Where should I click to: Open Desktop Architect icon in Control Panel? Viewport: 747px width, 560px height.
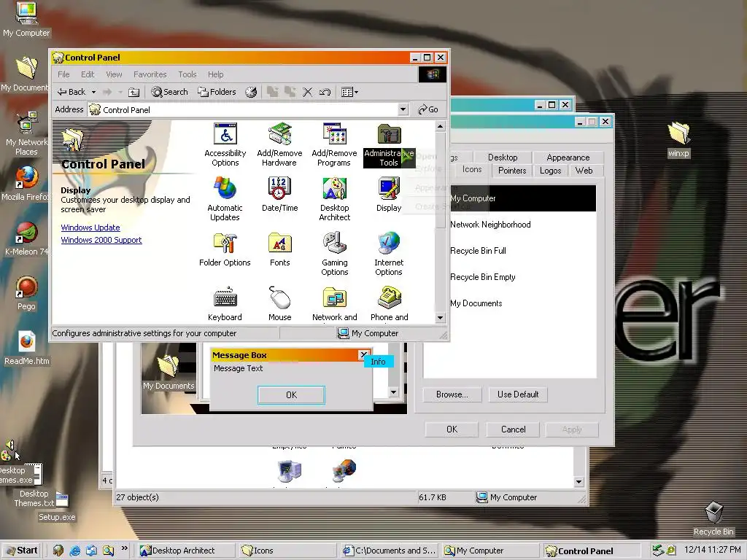coord(334,199)
